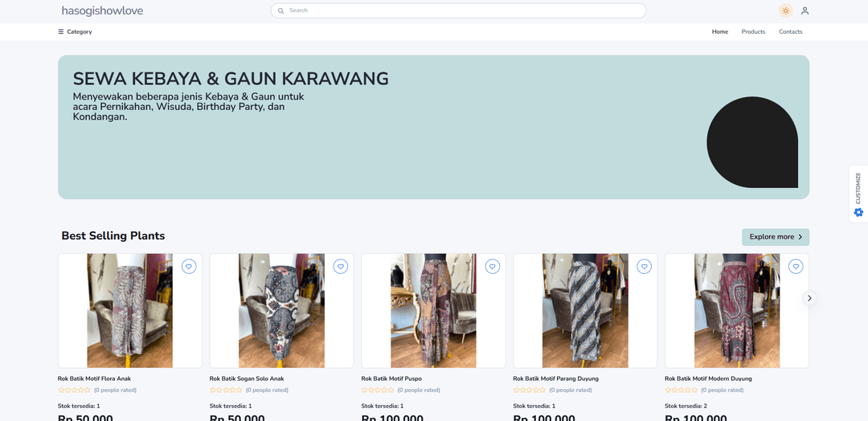Image resolution: width=868 pixels, height=421 pixels.
Task: Click the Rok Batik Motif Parang Duyung title
Action: [x=556, y=379]
